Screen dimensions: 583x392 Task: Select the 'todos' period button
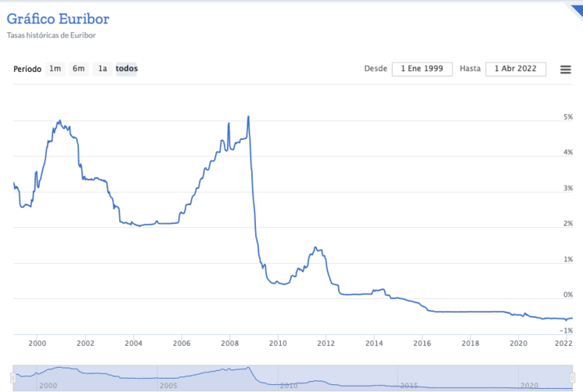tap(127, 69)
